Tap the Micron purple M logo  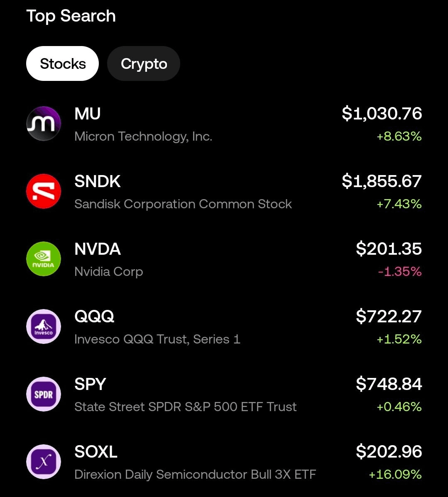44,124
